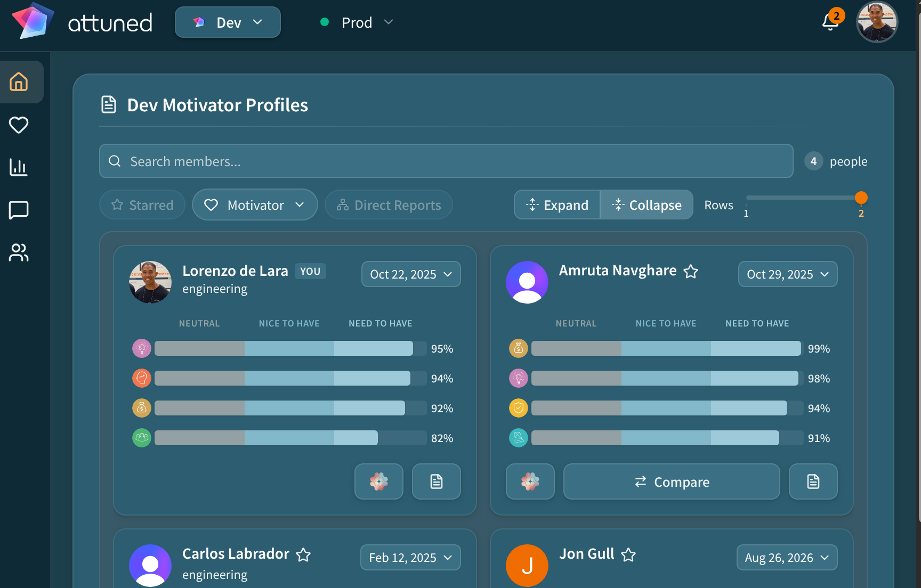Open the heart Motivators sidebar icon
The image size is (921, 588).
[x=19, y=125]
